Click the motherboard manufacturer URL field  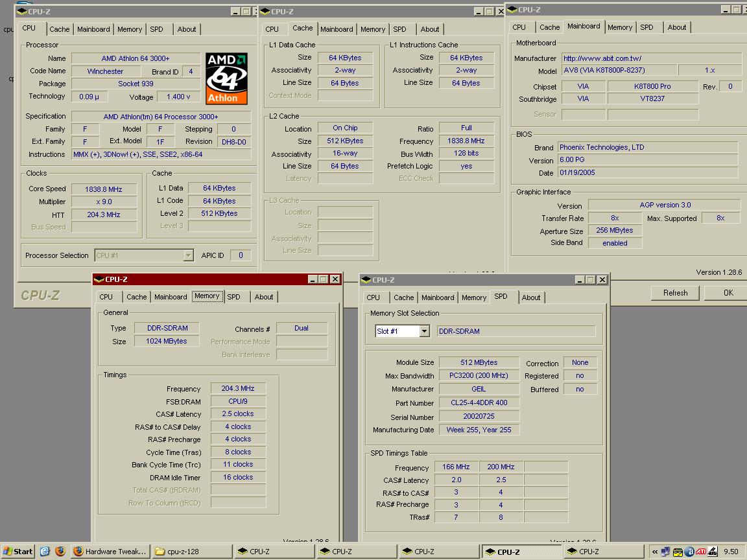point(651,58)
